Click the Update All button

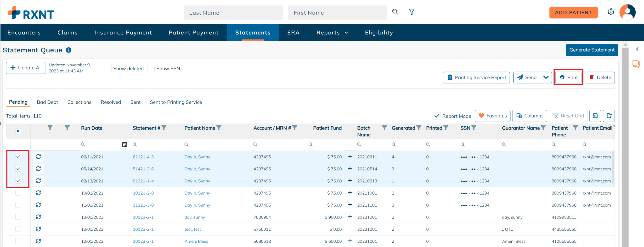(x=26, y=68)
